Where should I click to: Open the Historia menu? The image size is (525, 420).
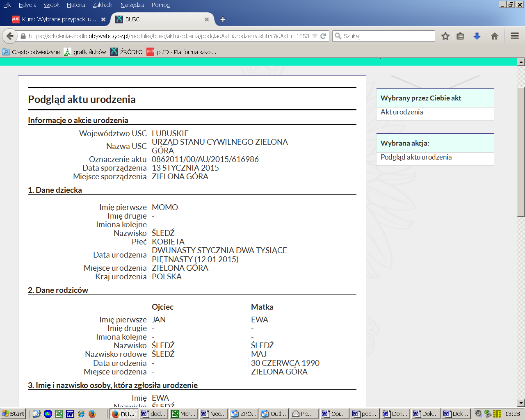(x=76, y=5)
